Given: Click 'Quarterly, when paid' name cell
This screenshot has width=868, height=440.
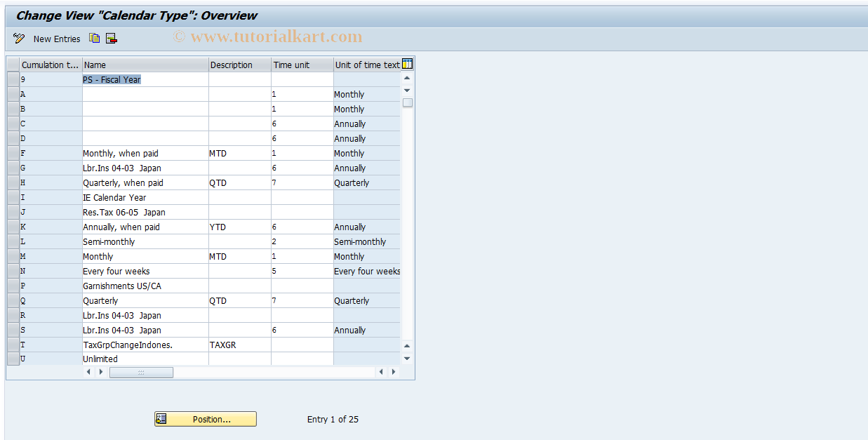Looking at the screenshot, I should pos(145,182).
